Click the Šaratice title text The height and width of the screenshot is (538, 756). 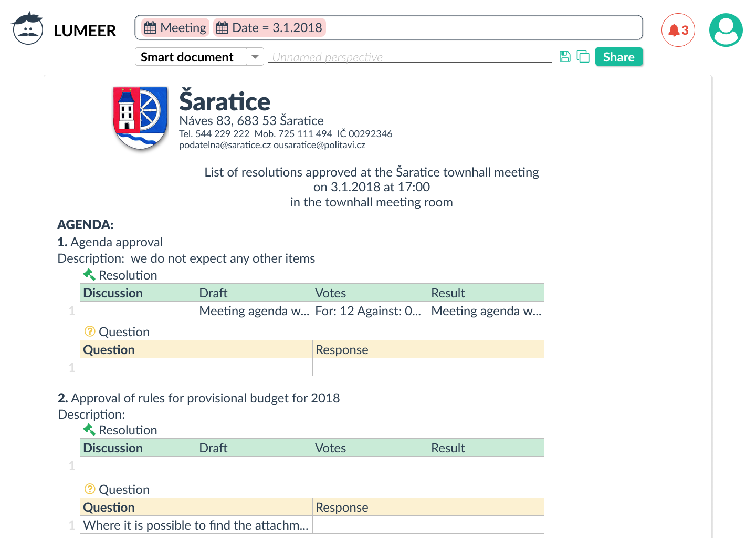point(225,101)
